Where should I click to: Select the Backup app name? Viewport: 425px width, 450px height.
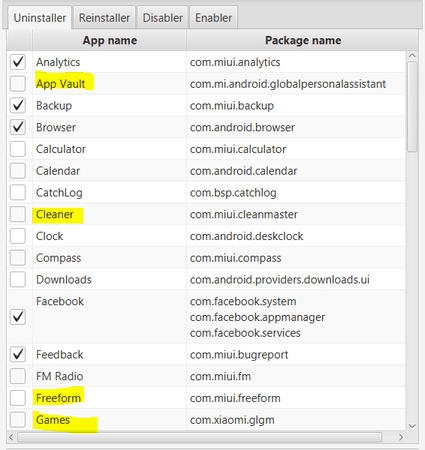(54, 106)
